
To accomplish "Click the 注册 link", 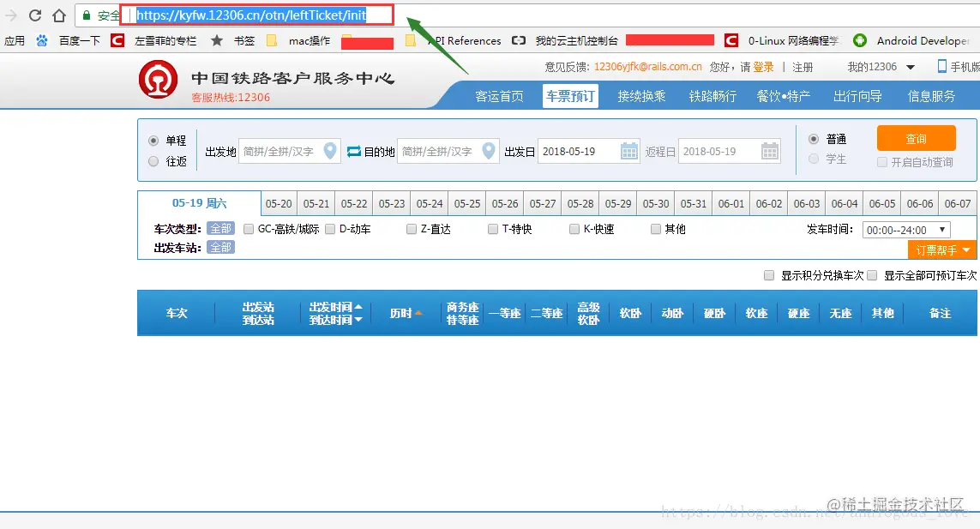I will tap(803, 67).
